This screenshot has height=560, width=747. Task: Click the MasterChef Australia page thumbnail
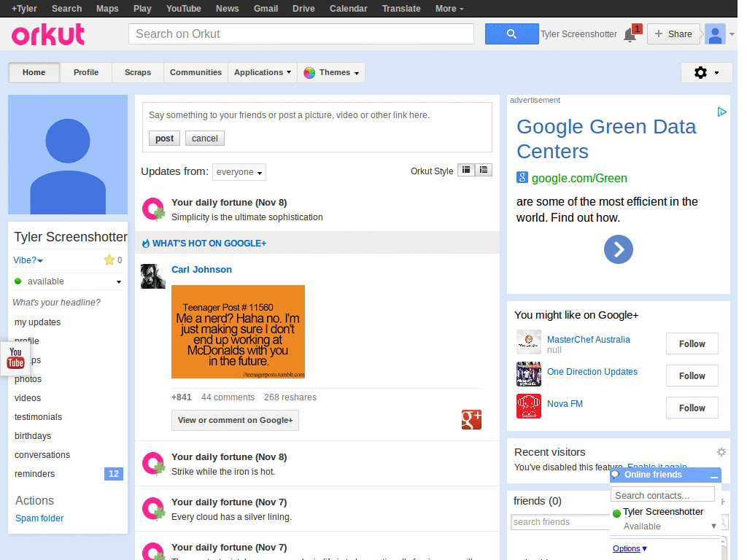tap(529, 342)
